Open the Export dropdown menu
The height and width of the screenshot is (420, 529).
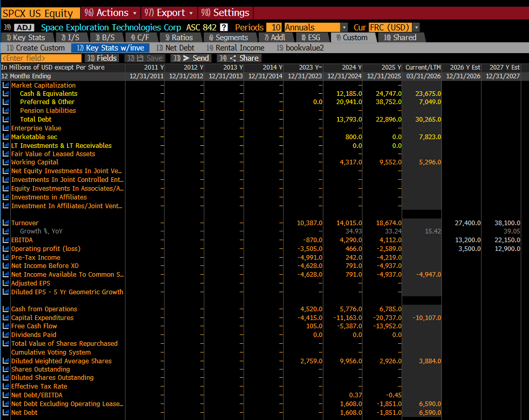168,13
